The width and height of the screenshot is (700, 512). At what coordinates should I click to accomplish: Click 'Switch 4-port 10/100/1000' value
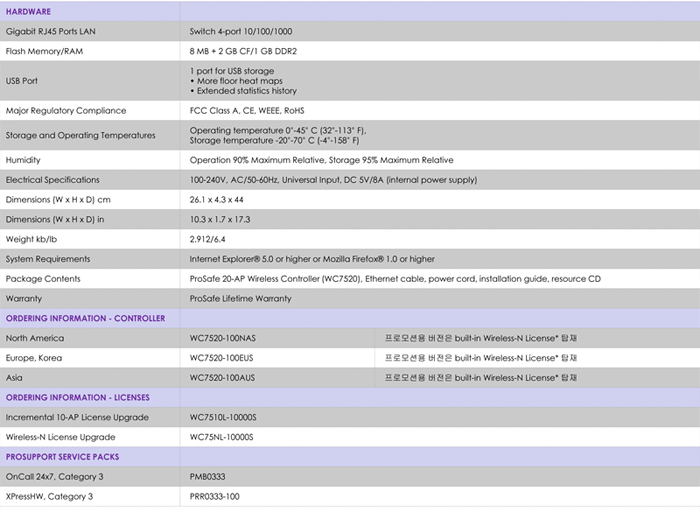coord(241,31)
